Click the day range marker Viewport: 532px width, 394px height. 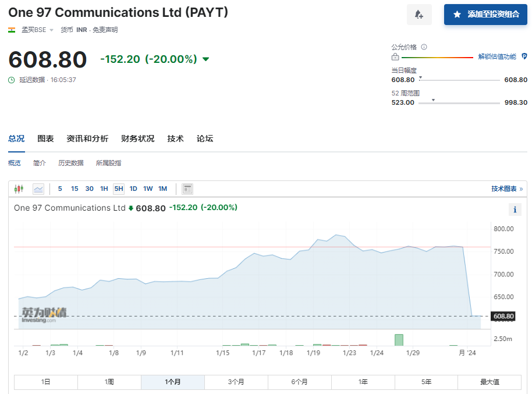420,78
